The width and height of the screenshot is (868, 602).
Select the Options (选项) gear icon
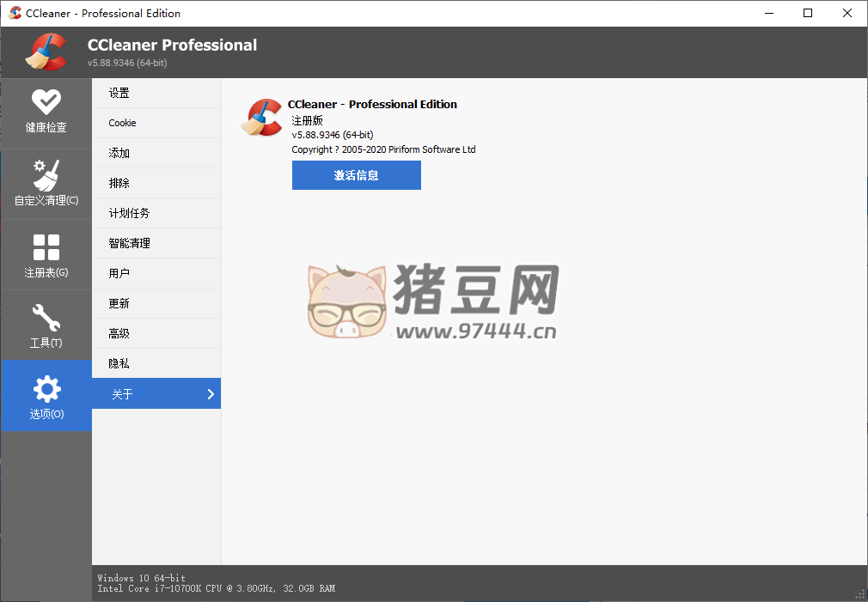[x=46, y=390]
